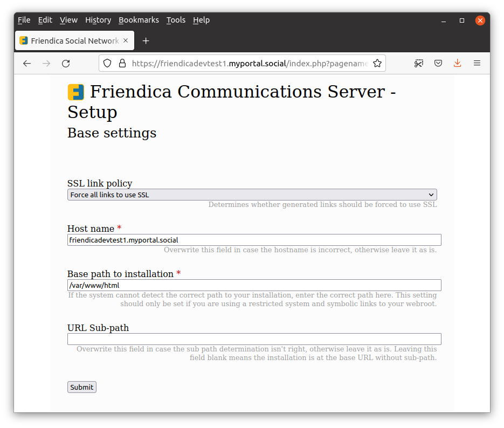504x428 pixels.
Task: Open a new browser tab
Action: point(146,41)
